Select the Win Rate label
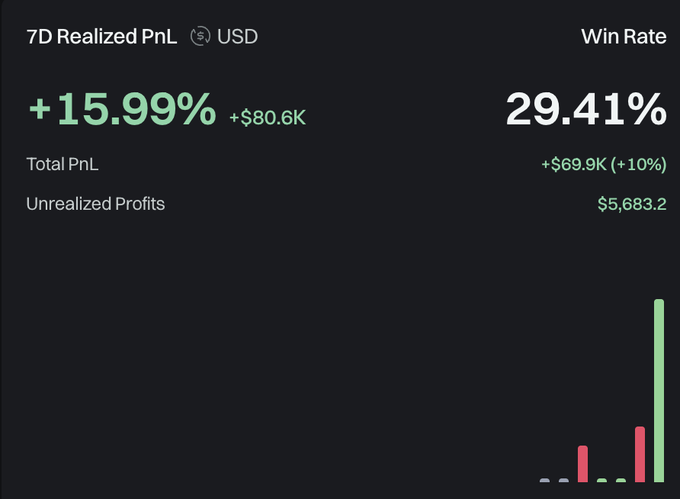The height and width of the screenshot is (499, 680). [x=624, y=36]
